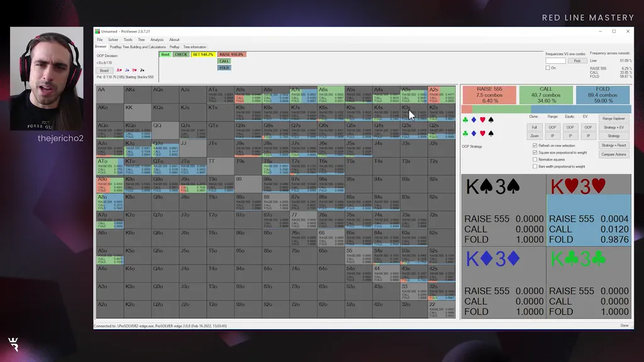Select the CHECK tree node
This screenshot has width=644, height=362.
click(x=180, y=54)
